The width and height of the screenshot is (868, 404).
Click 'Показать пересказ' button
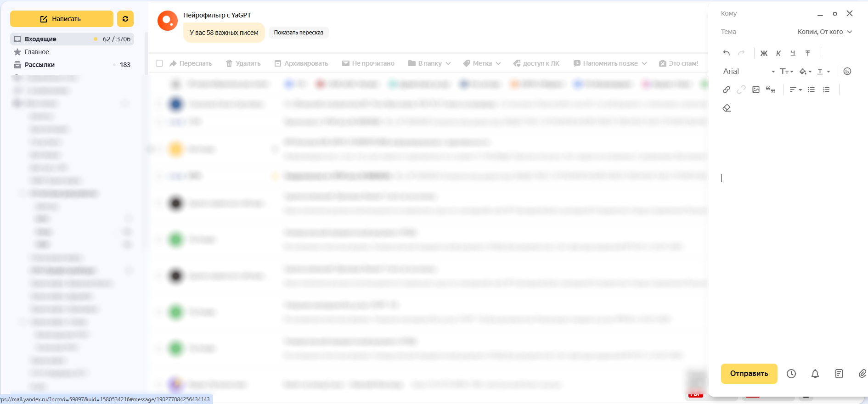[x=299, y=33]
